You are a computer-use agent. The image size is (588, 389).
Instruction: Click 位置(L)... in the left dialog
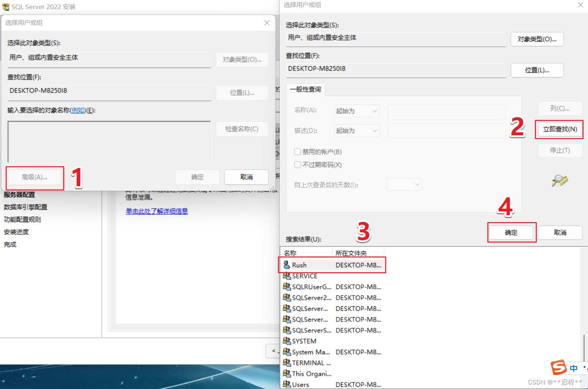tap(242, 93)
